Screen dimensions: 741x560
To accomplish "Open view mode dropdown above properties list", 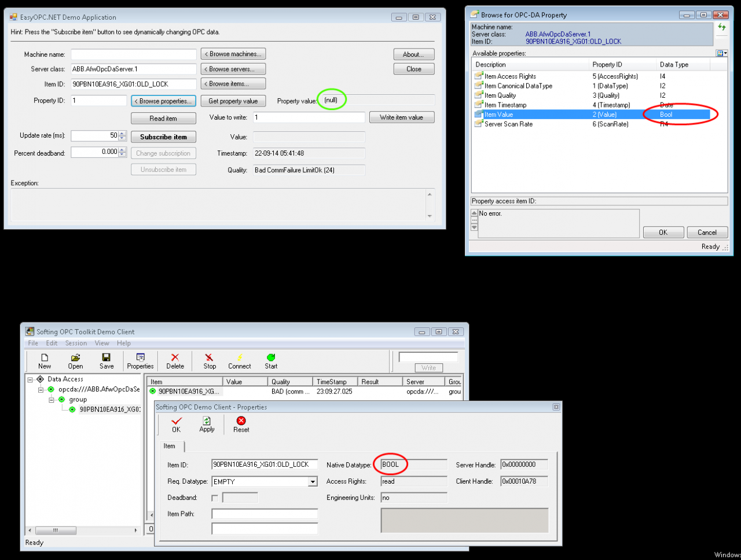I will point(721,53).
